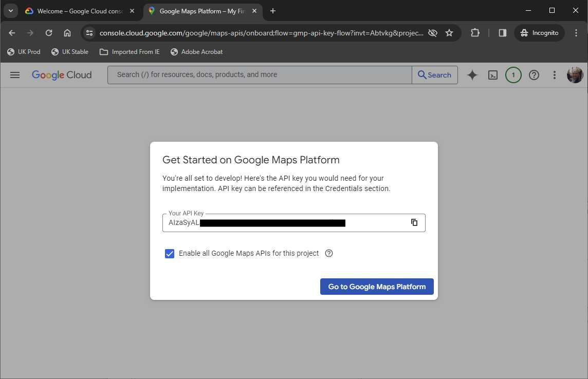
Task: Bookmark this page with the star
Action: coord(449,32)
